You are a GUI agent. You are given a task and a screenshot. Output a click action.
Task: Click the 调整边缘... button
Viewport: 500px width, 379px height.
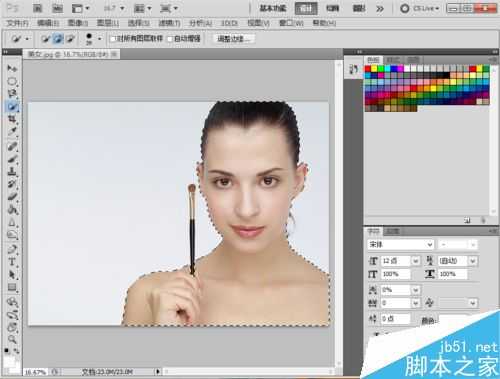click(x=233, y=39)
